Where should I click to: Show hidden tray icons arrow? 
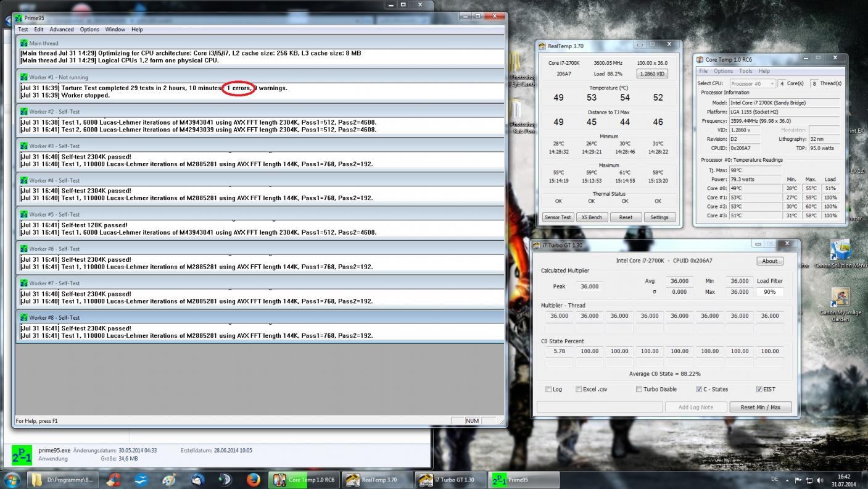pos(787,480)
